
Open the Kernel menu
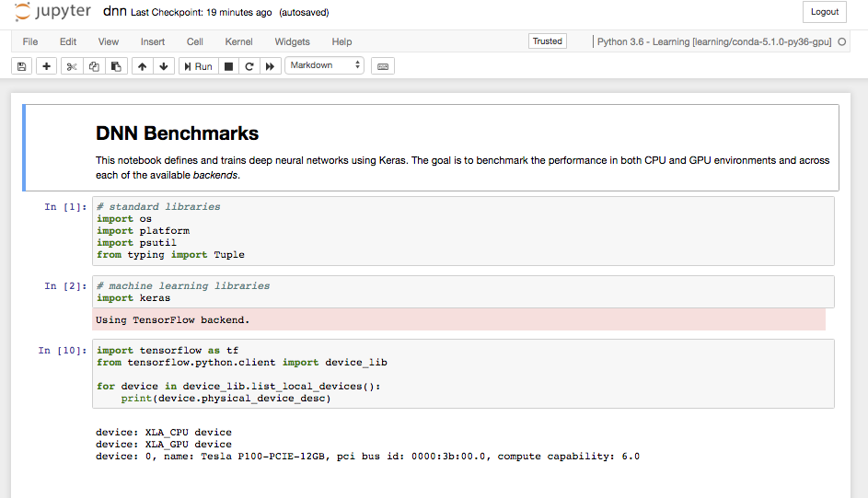(238, 41)
